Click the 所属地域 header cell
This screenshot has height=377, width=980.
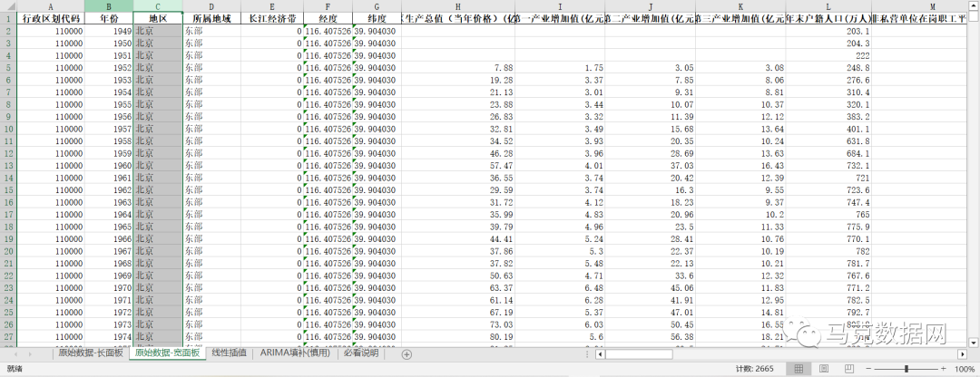tap(211, 18)
